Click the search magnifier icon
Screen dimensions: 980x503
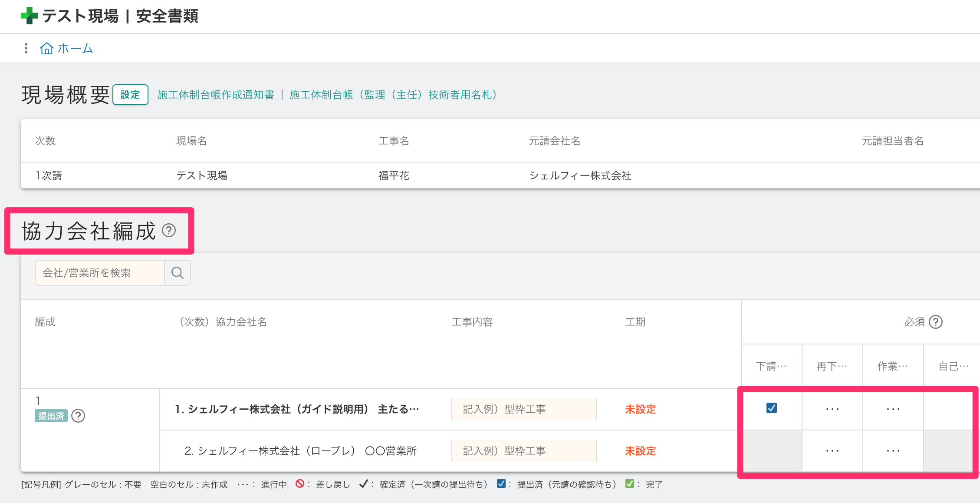pyautogui.click(x=178, y=273)
